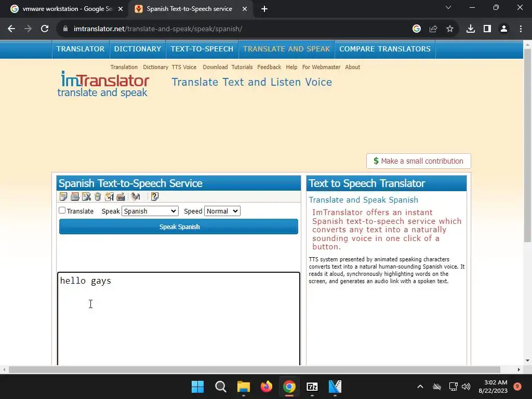This screenshot has height=399, width=532.
Task: Switch to vmware workstation Google tab
Action: click(x=66, y=9)
